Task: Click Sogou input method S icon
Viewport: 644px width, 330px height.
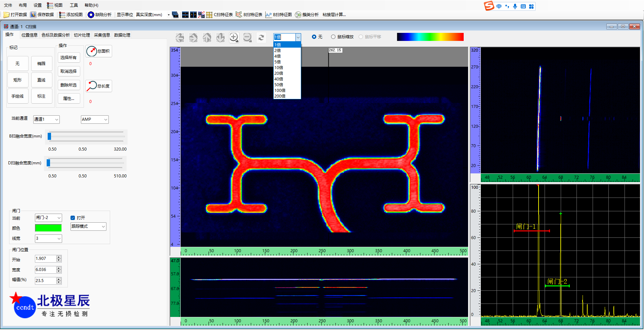Action: pos(489,6)
